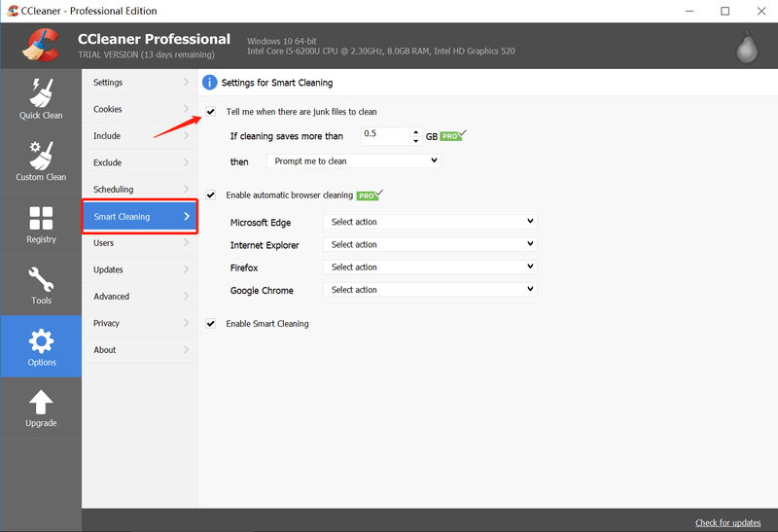Minimize the CCleaner window
The image size is (778, 532).
[690, 11]
